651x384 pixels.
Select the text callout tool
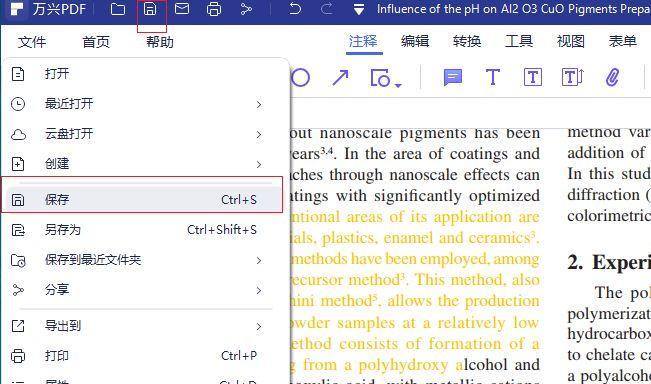pyautogui.click(x=573, y=77)
